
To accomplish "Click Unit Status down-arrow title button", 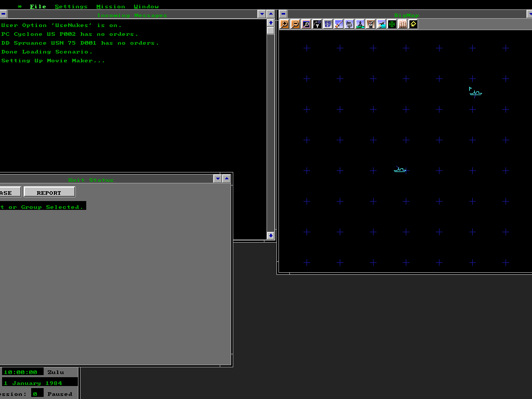I will [x=218, y=179].
